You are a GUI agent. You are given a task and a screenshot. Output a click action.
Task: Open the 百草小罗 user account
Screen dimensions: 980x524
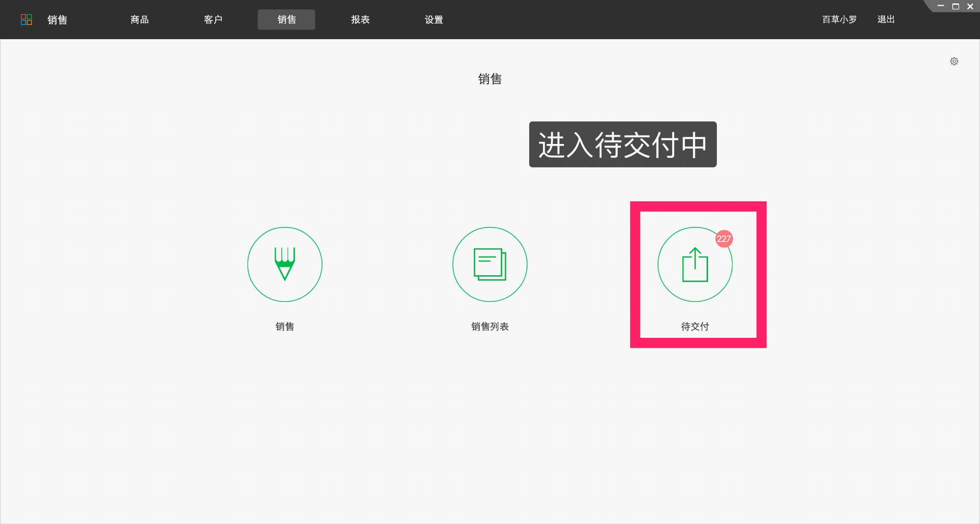pyautogui.click(x=839, y=20)
